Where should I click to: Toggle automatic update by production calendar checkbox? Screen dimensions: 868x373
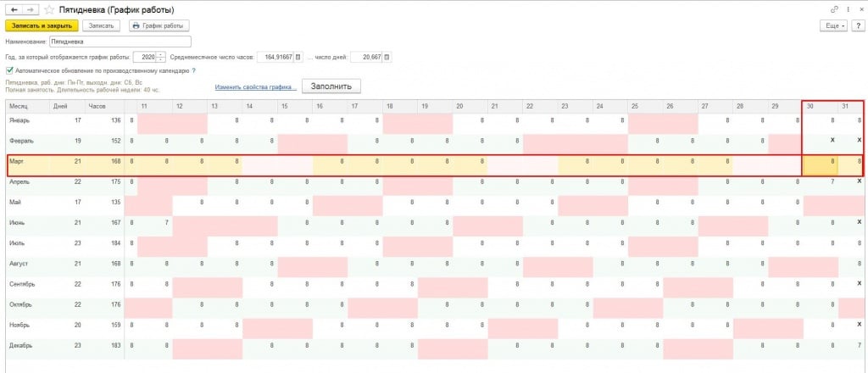9,70
